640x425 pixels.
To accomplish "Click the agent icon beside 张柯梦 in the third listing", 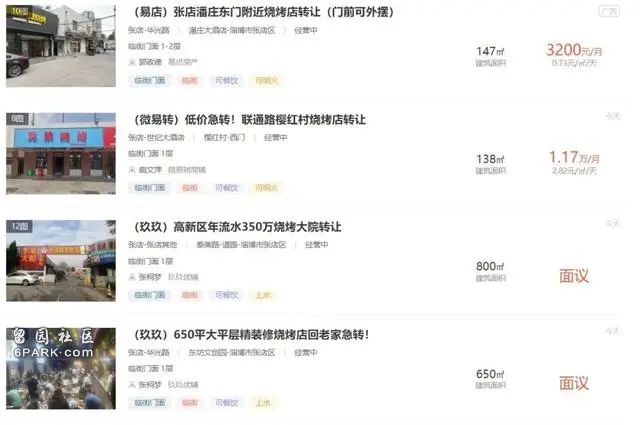I will [x=132, y=277].
